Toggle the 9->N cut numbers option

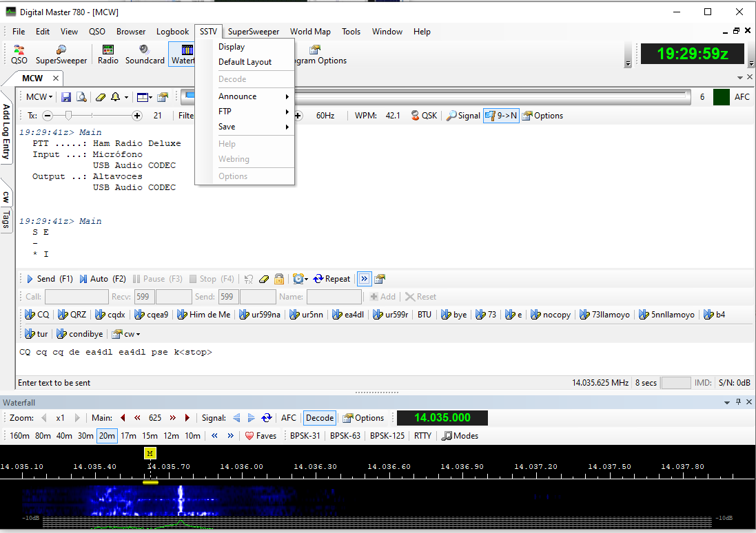[501, 116]
